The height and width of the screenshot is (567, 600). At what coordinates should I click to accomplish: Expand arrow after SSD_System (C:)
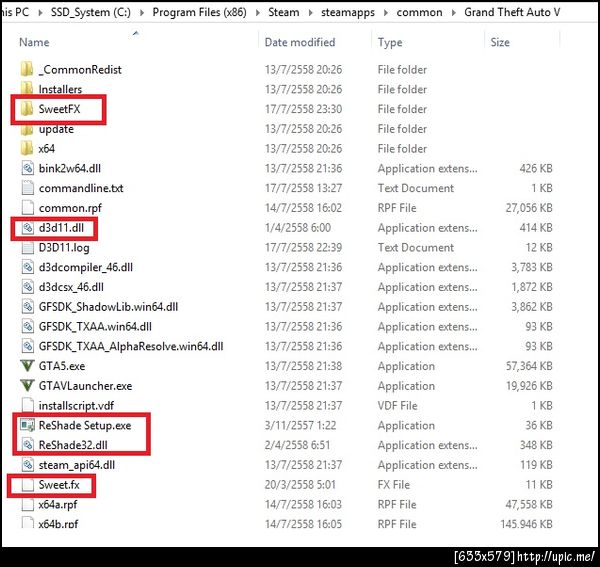click(142, 13)
